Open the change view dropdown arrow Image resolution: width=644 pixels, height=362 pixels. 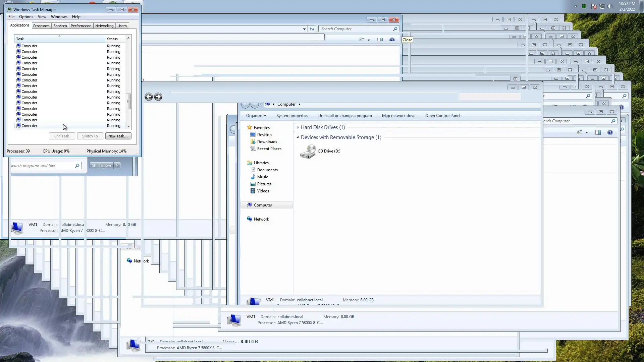point(587,132)
